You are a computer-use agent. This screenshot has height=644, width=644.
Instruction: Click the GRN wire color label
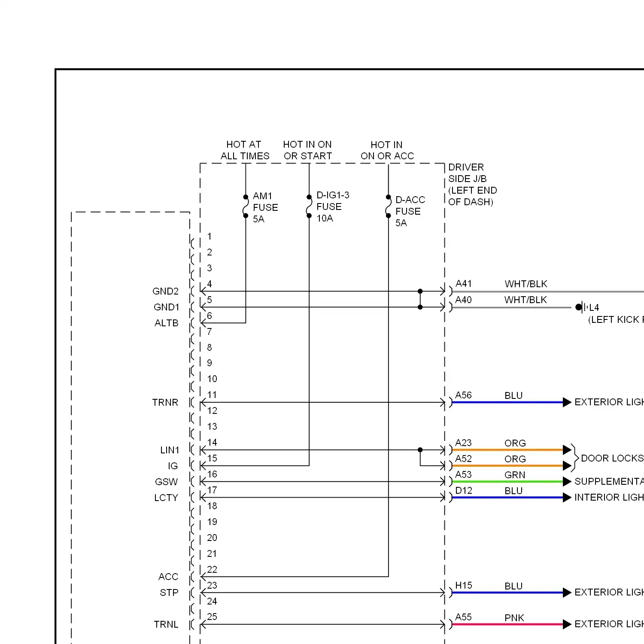click(515, 475)
